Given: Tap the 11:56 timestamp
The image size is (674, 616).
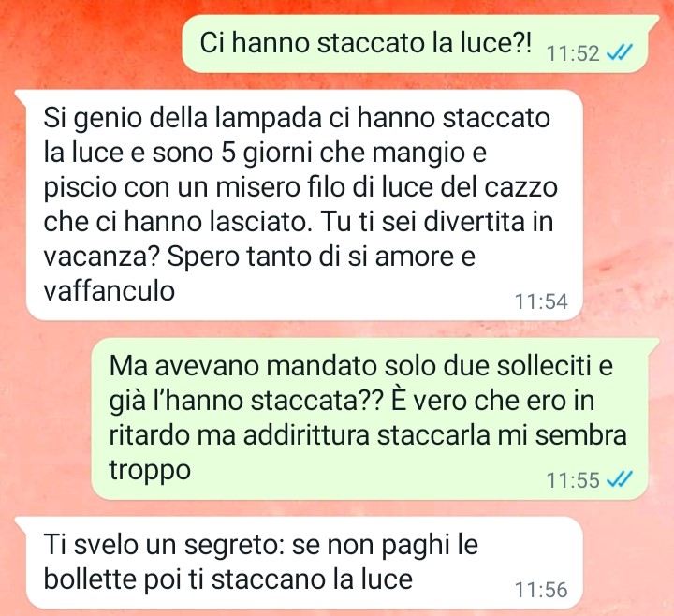Looking at the screenshot, I should (541, 590).
